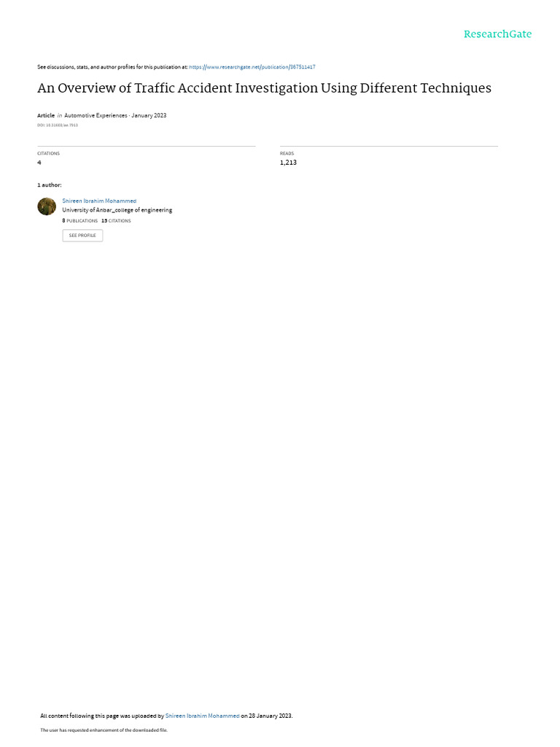This screenshot has width=560, height=747.
Task: Open Shireen Ibrahim Mohammed's author link below '1 author'
Action: 99,201
